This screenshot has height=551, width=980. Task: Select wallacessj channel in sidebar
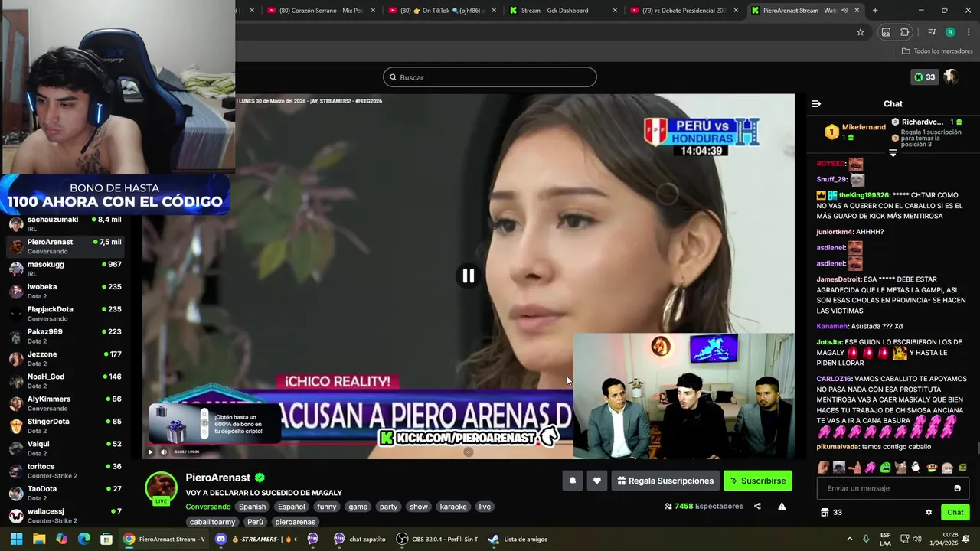tap(65, 515)
